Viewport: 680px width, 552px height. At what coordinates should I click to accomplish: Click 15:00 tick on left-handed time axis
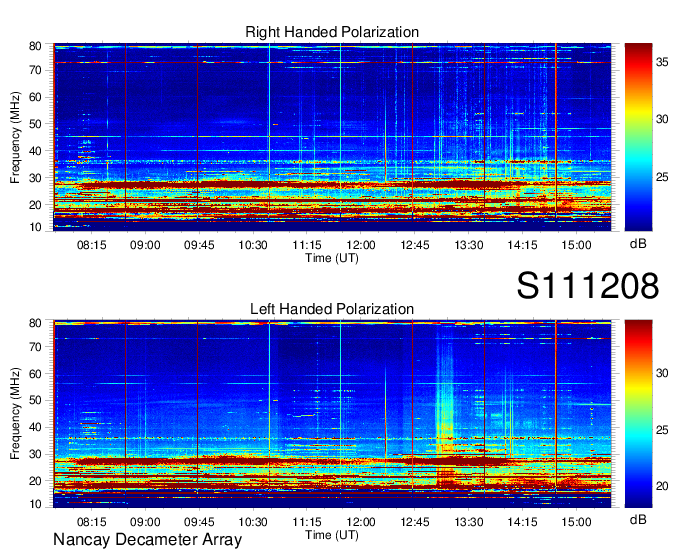click(x=576, y=522)
